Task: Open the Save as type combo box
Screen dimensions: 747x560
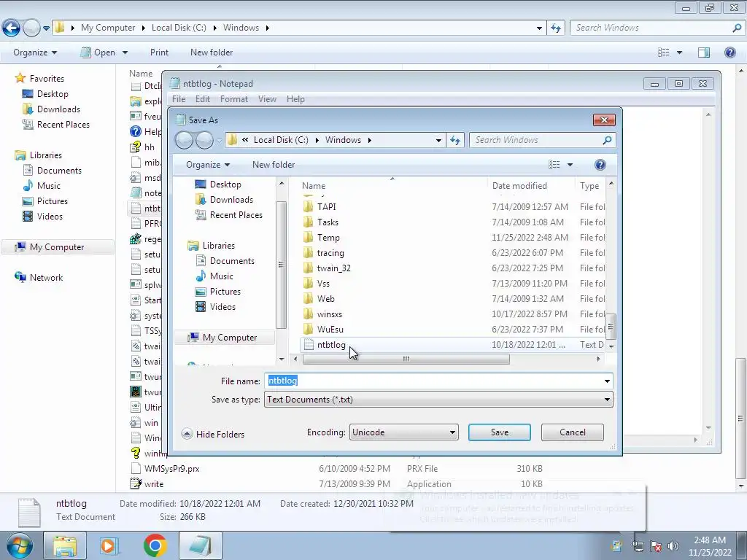Action: (x=438, y=400)
